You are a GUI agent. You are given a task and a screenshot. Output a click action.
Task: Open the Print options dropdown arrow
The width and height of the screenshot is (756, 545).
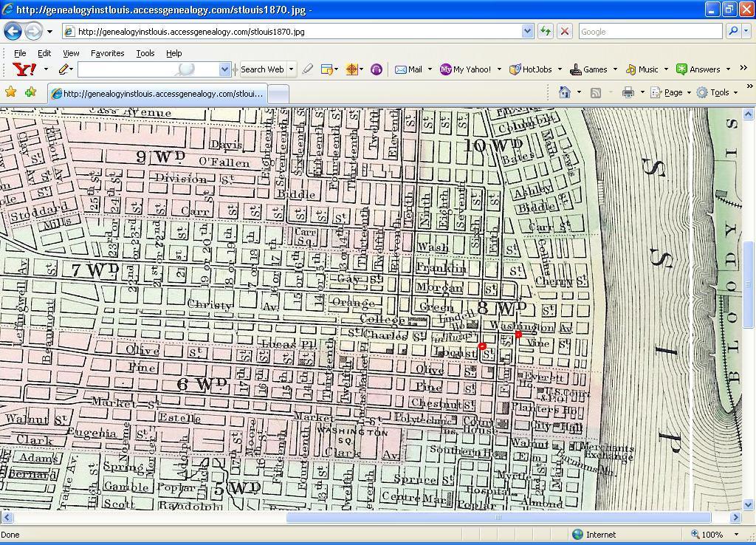pos(642,92)
